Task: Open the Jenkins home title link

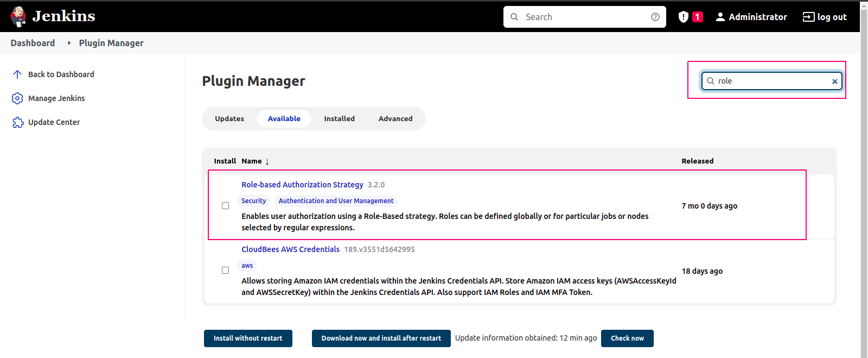Action: (63, 16)
